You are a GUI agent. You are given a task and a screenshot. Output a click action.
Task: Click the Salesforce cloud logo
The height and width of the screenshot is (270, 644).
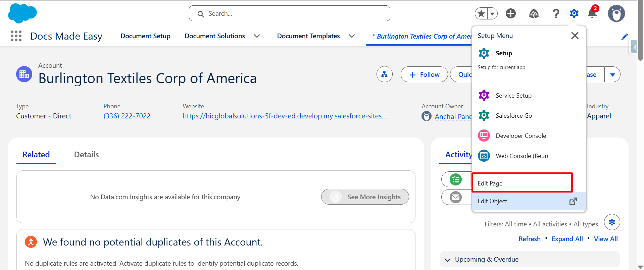(22, 13)
